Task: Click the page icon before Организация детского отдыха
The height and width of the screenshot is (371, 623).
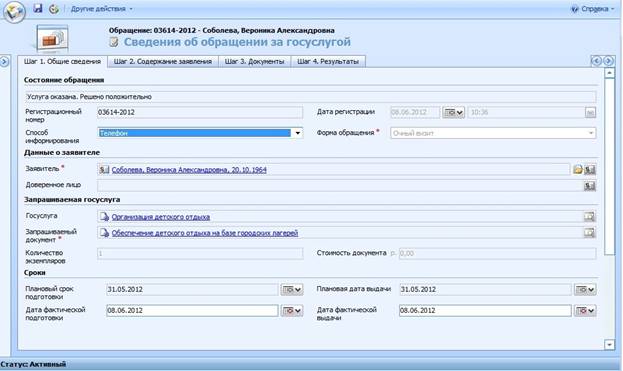Action: 104,217
